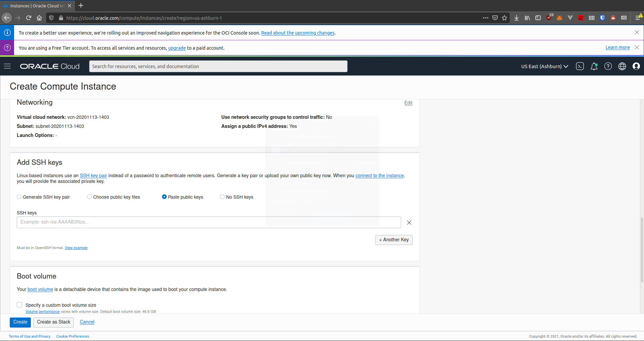644x341 pixels.
Task: Open SSH key pair documentation link
Action: [93, 176]
